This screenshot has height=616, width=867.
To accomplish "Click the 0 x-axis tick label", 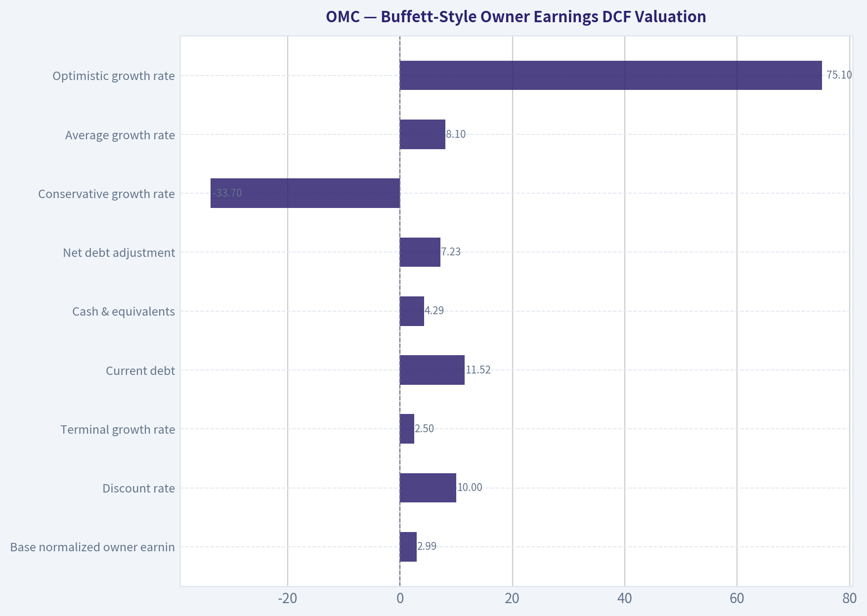I will [400, 598].
